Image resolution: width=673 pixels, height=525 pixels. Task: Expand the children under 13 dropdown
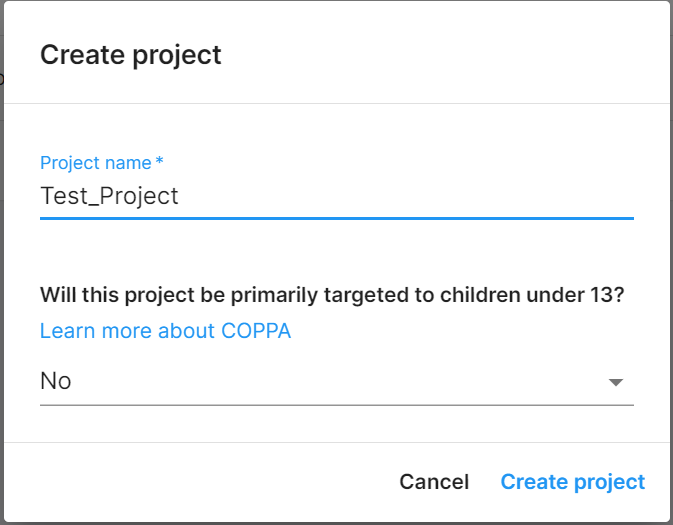[336, 381]
